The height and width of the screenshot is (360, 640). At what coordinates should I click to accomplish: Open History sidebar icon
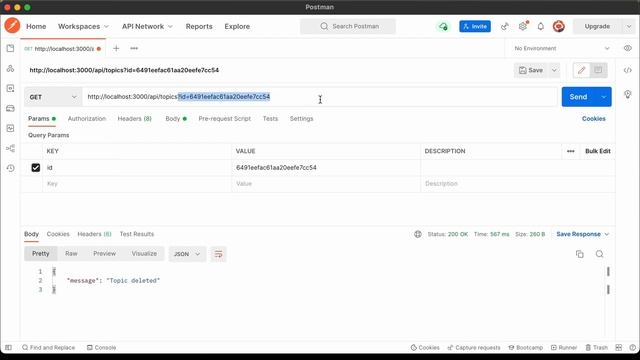(x=10, y=168)
